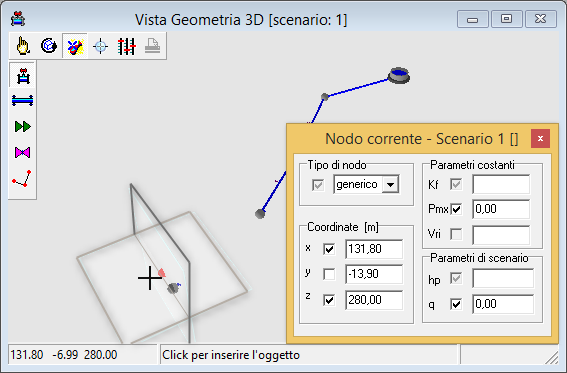Select the hand pan tool
This screenshot has height=373, width=567.
tap(23, 46)
